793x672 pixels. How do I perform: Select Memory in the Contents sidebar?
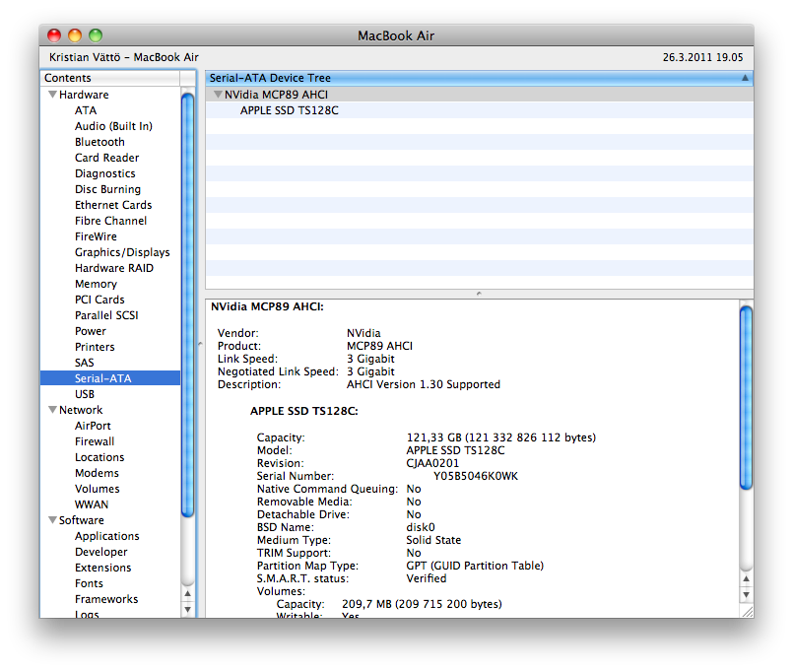[x=96, y=284]
